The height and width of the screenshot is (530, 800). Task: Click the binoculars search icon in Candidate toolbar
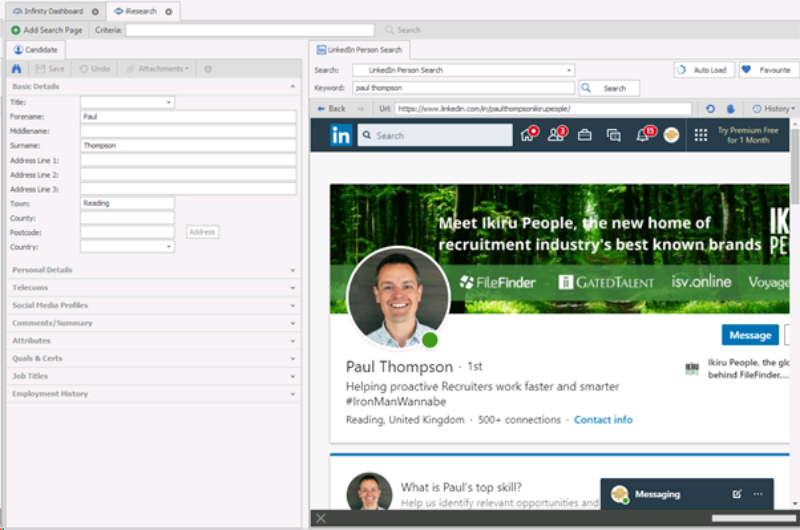coord(16,69)
